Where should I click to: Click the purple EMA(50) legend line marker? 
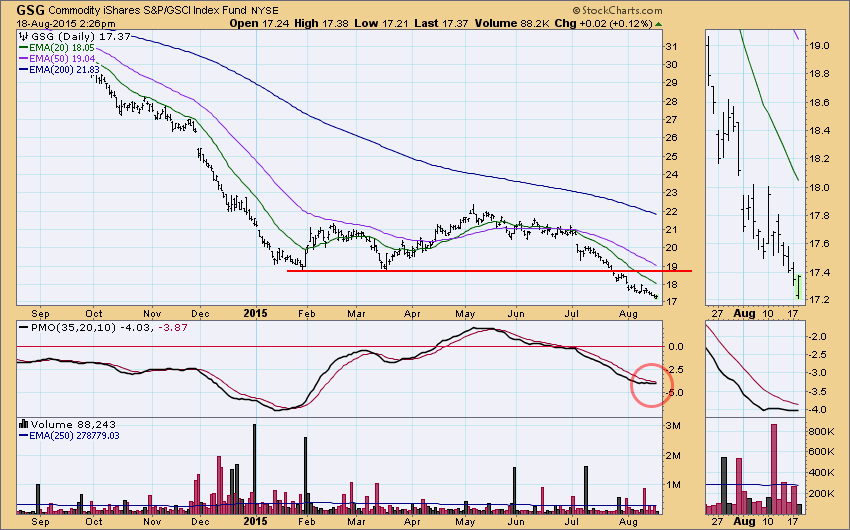24,58
